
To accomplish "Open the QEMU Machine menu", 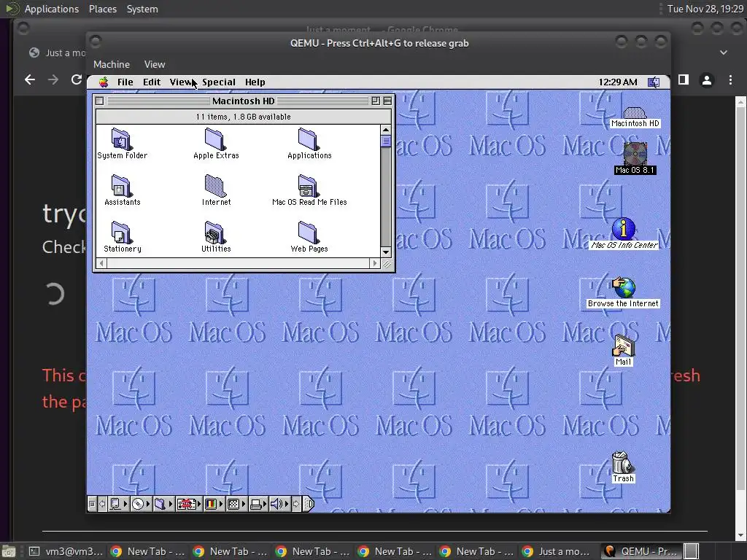I will pos(112,64).
